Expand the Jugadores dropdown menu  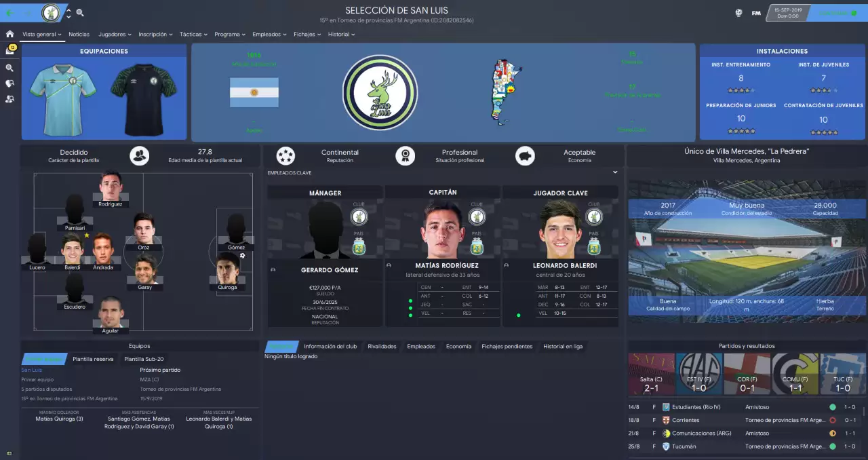(115, 34)
